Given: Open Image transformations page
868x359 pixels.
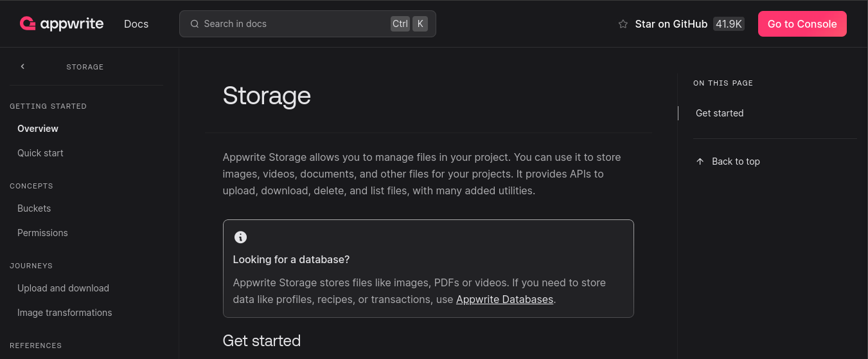Looking at the screenshot, I should [65, 313].
